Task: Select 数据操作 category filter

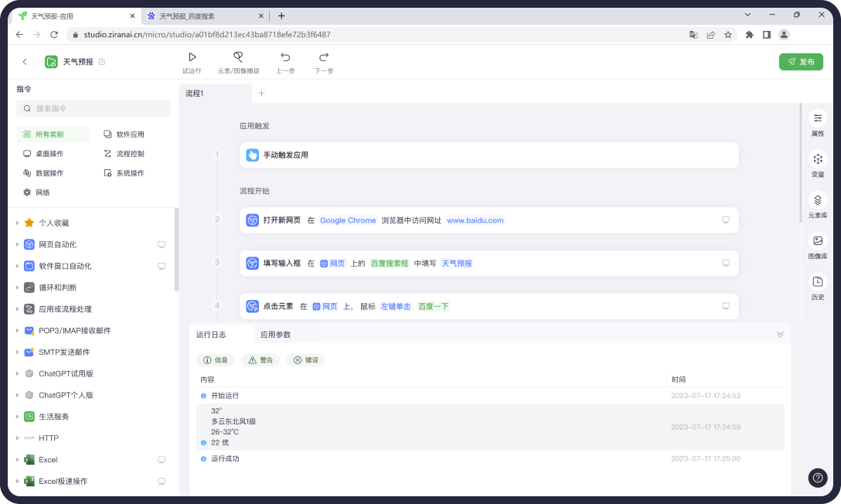Action: click(x=43, y=172)
